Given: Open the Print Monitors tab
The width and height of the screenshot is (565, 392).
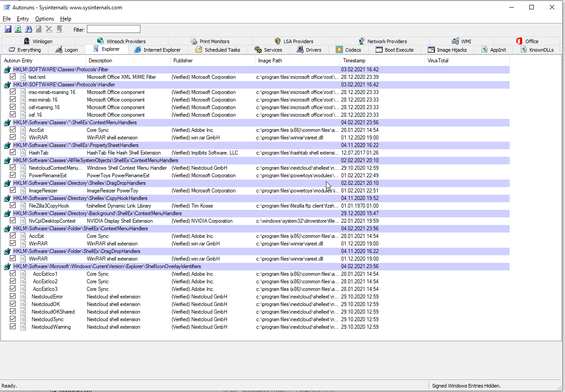Looking at the screenshot, I should click(210, 41).
